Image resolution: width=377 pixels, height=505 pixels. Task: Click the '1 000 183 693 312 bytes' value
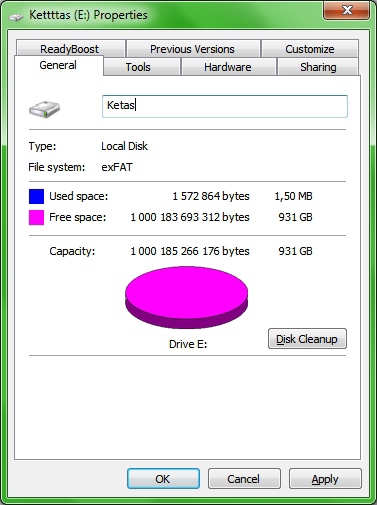pos(190,217)
